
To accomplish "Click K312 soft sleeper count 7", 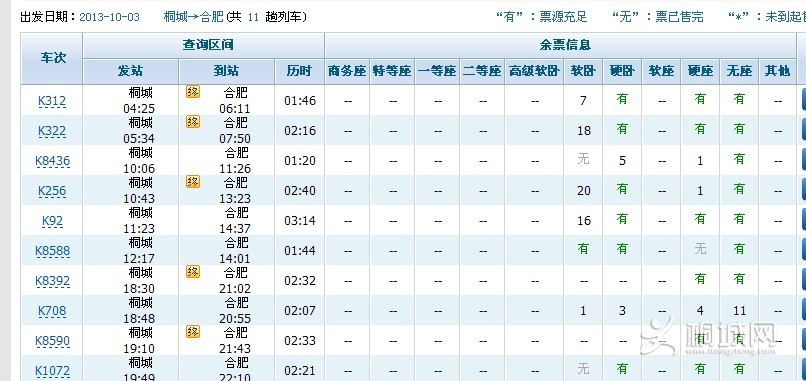I will click(583, 101).
